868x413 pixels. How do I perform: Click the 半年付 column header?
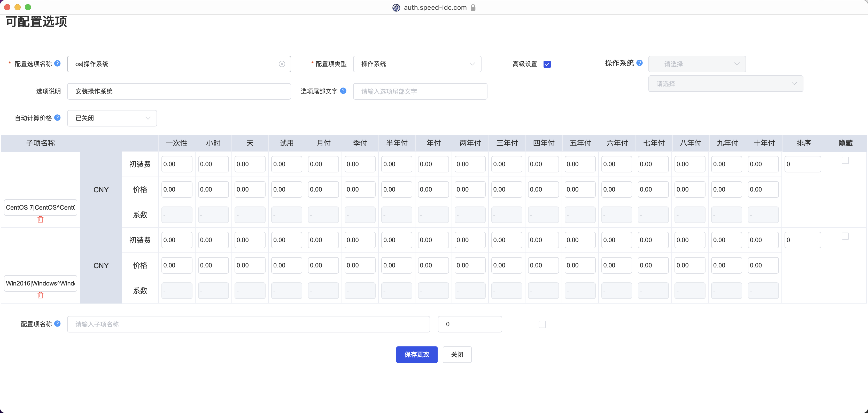397,143
